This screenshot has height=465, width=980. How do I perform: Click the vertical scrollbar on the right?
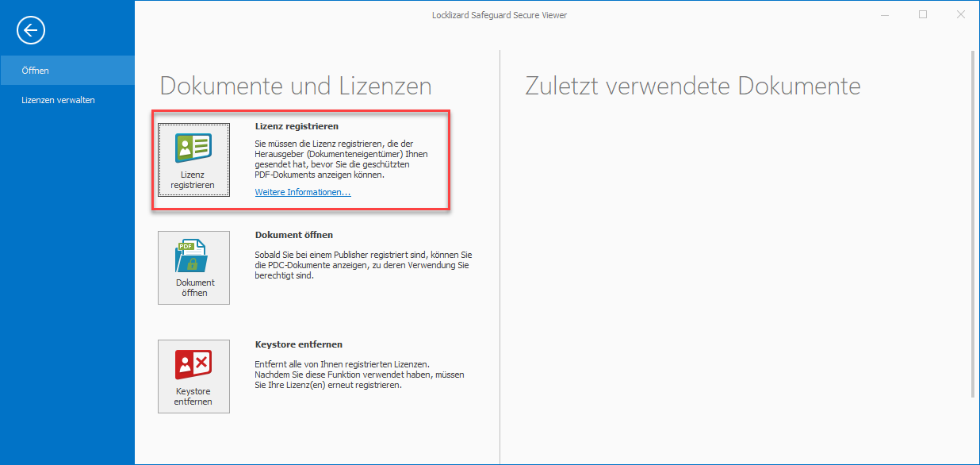[974, 222]
